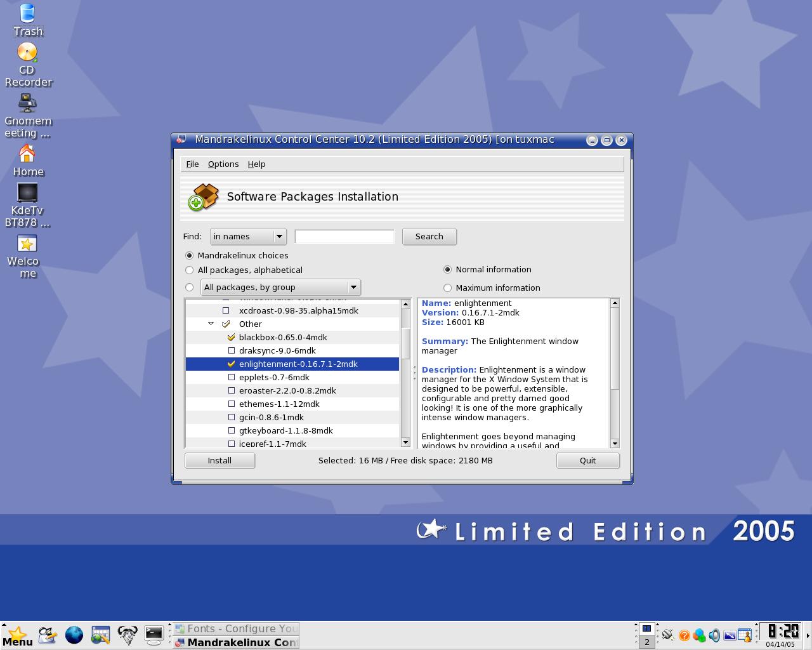Click the Software Packages Installation box icon

[x=204, y=197]
